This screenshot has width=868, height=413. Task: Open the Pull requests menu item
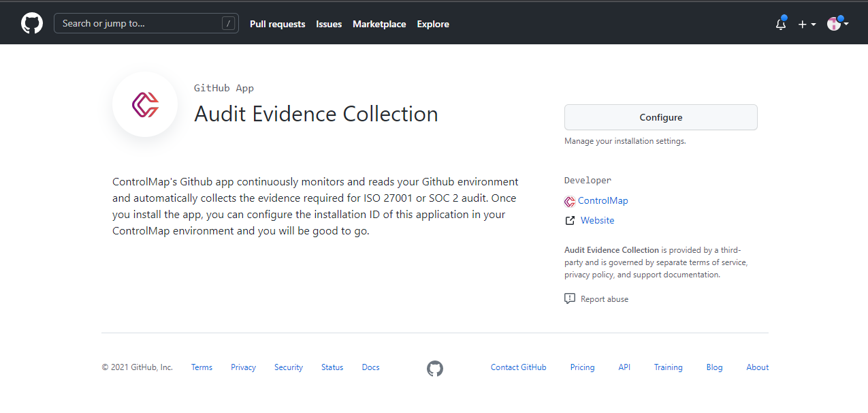coord(277,24)
